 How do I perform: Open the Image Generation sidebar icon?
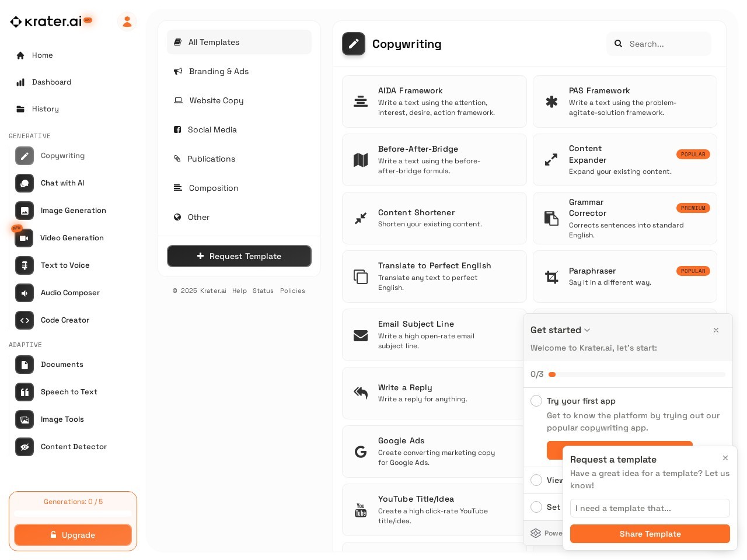point(25,211)
